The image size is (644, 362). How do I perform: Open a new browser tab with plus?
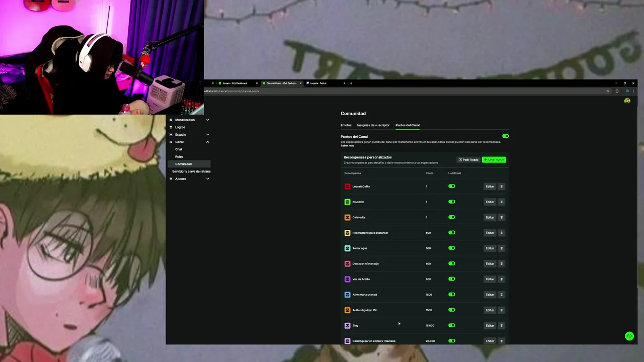tap(351, 83)
